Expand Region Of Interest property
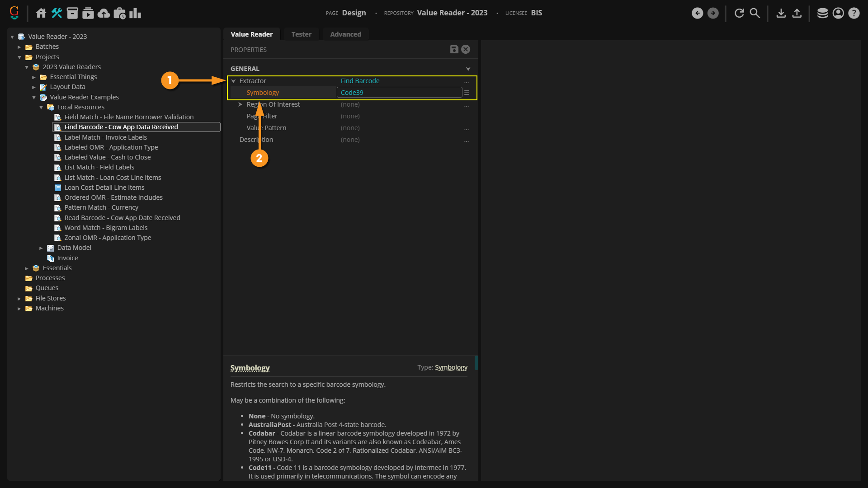The height and width of the screenshot is (488, 868). (241, 104)
